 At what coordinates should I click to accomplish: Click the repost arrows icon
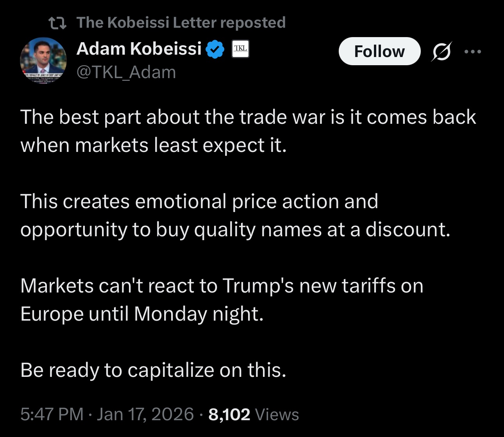coord(57,23)
